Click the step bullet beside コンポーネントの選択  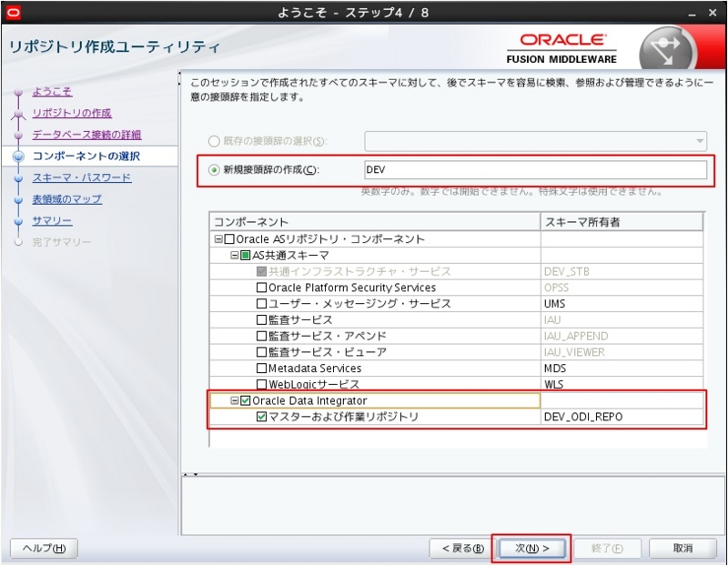[x=18, y=157]
